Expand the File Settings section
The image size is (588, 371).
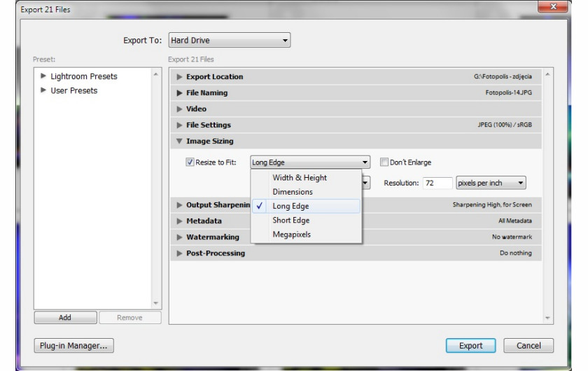[179, 125]
